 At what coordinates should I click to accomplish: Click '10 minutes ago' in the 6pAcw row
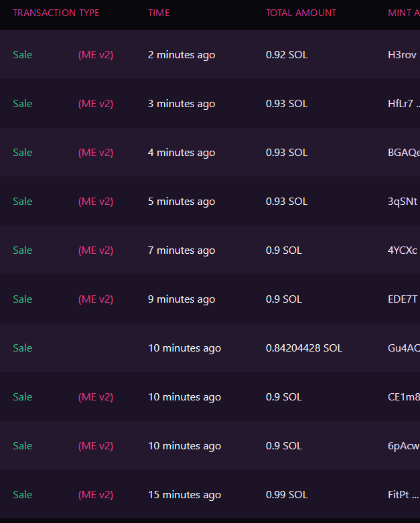click(184, 445)
